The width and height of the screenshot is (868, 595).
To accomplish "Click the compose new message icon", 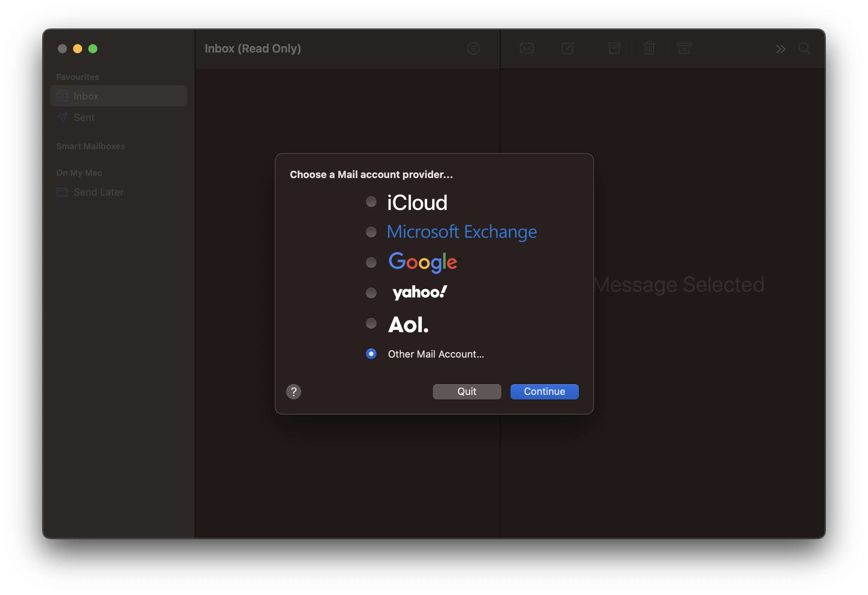I will coord(568,48).
